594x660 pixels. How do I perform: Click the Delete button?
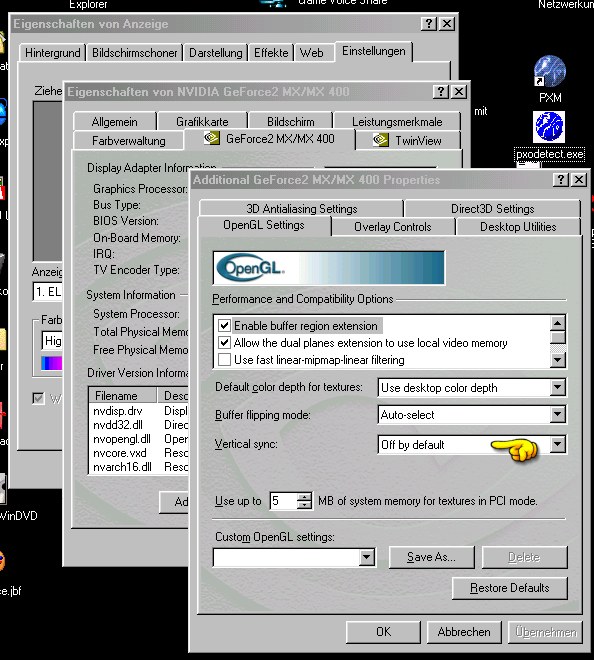pyautogui.click(x=524, y=557)
